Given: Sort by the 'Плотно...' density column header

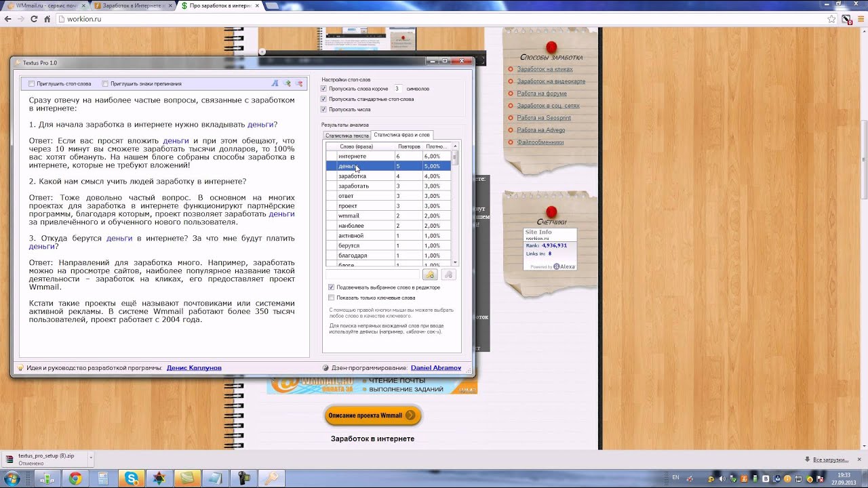Looking at the screenshot, I should point(437,146).
